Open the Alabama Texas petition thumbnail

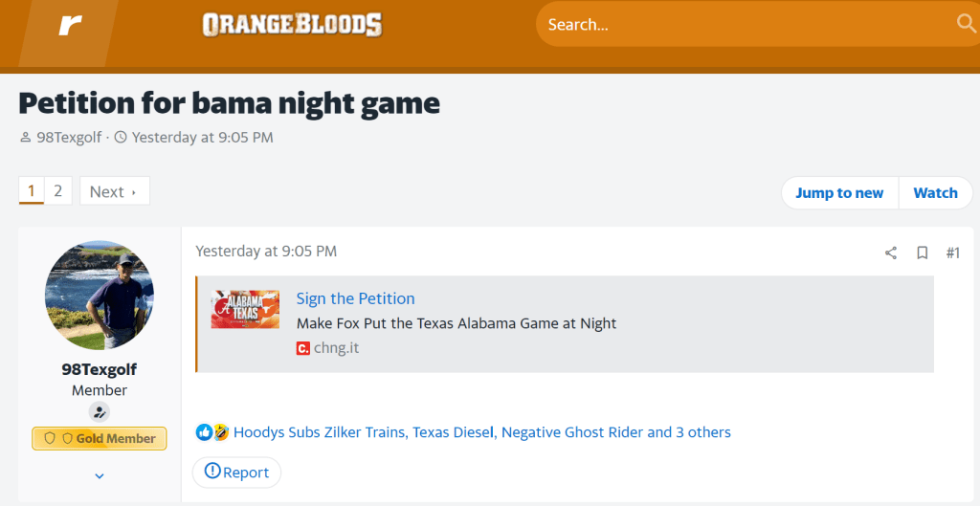pyautogui.click(x=245, y=310)
